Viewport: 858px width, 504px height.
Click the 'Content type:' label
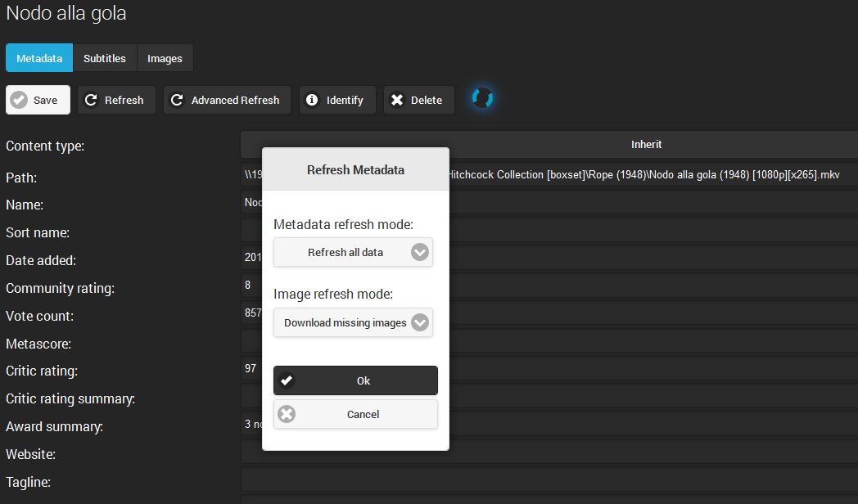[45, 146]
